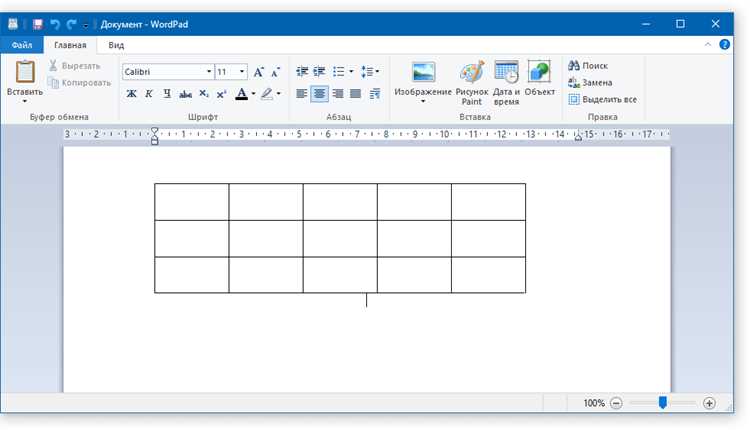Open Customize Quick Access Toolbar dropdown
Image resolution: width=750 pixels, height=430 pixels.
tap(86, 25)
